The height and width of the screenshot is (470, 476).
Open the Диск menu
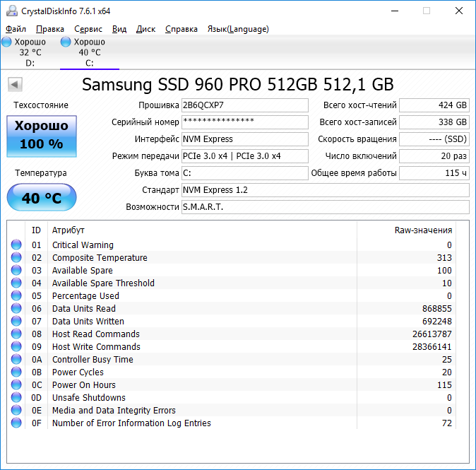click(x=145, y=29)
